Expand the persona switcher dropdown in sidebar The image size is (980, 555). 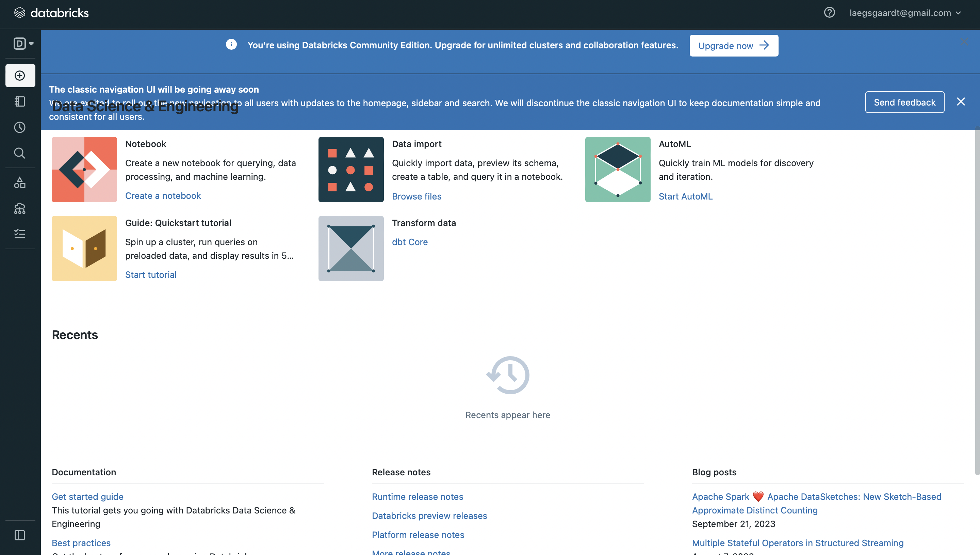tap(23, 44)
